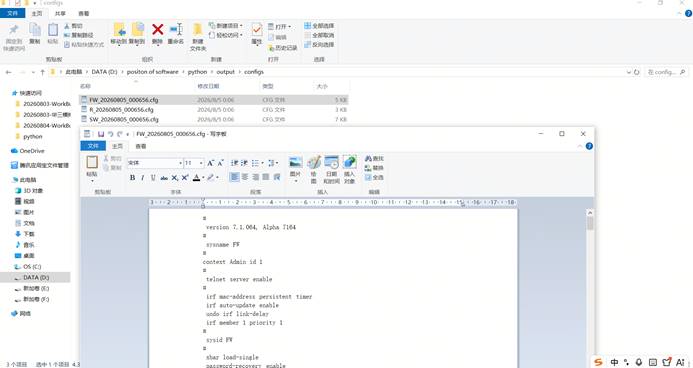The width and height of the screenshot is (693, 368).
Task: Click Invert selection in Explorer ribbon
Action: (319, 45)
